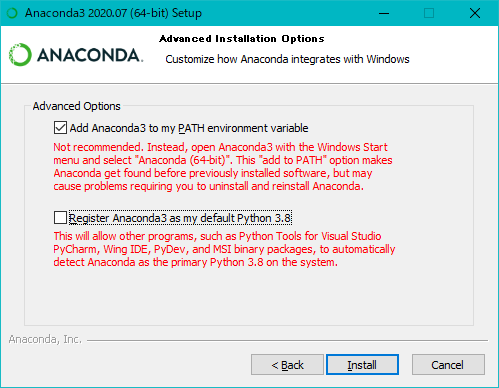Image resolution: width=499 pixels, height=388 pixels.
Task: Minimize the Anaconda3 Setup window
Action: click(x=384, y=13)
